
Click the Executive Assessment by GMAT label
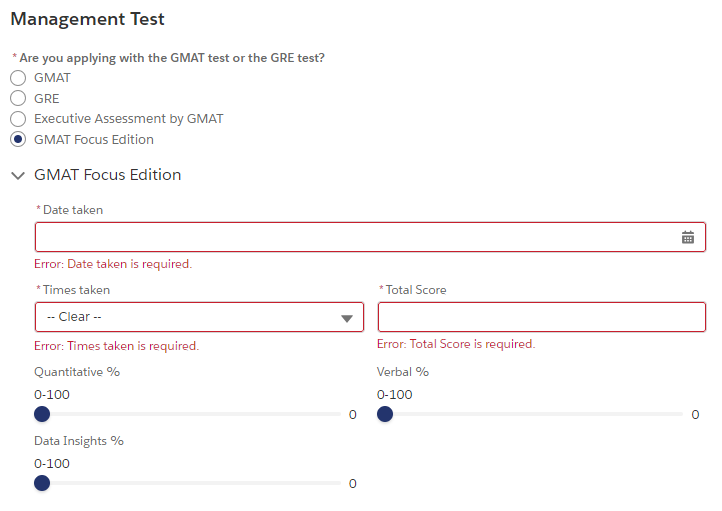point(129,119)
